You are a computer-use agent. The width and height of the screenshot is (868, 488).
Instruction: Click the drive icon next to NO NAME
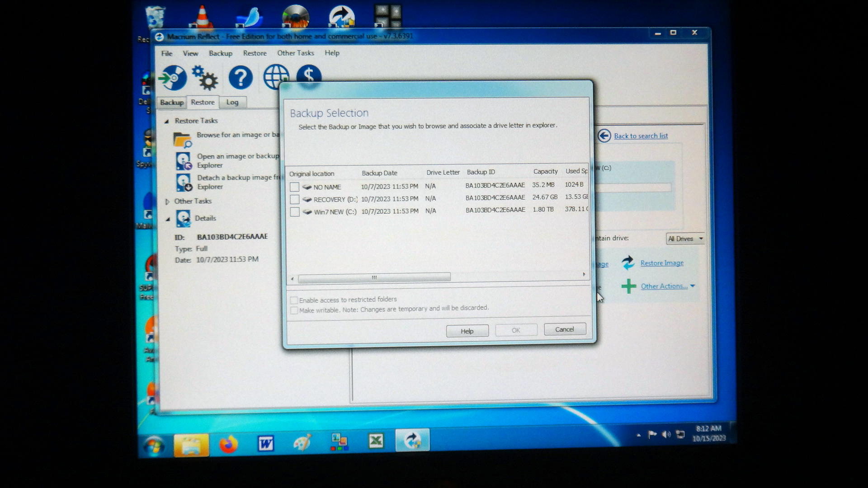[307, 187]
